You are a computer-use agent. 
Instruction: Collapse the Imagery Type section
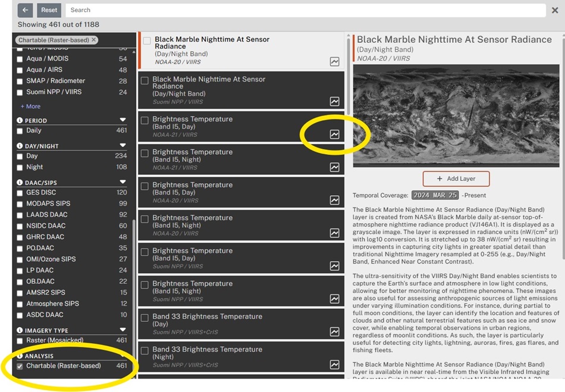click(x=123, y=330)
